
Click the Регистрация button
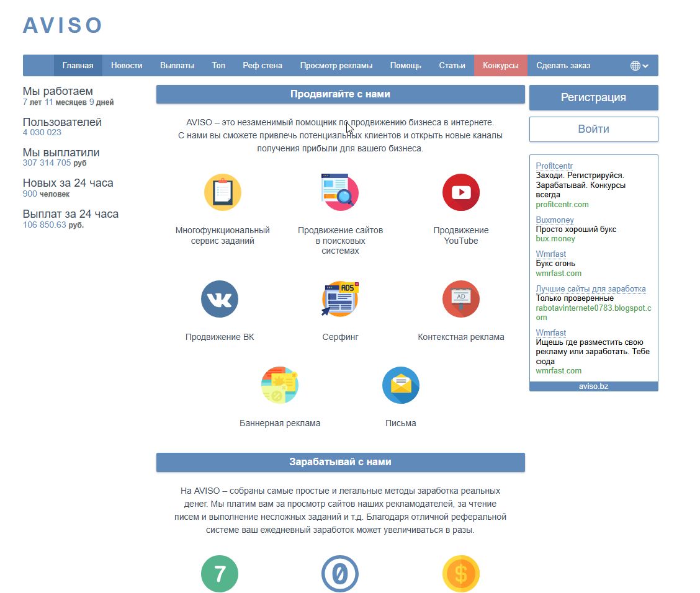click(594, 97)
